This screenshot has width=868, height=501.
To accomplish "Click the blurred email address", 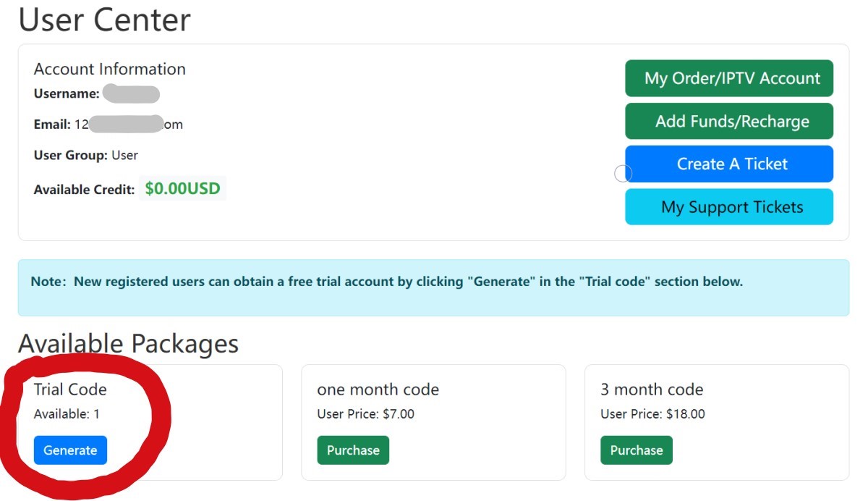I will click(x=128, y=125).
